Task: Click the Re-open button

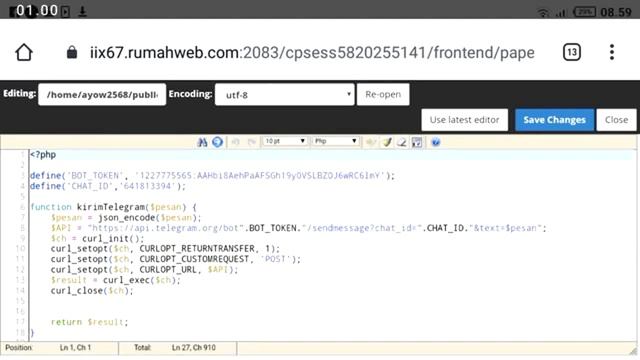Action: pos(383,95)
